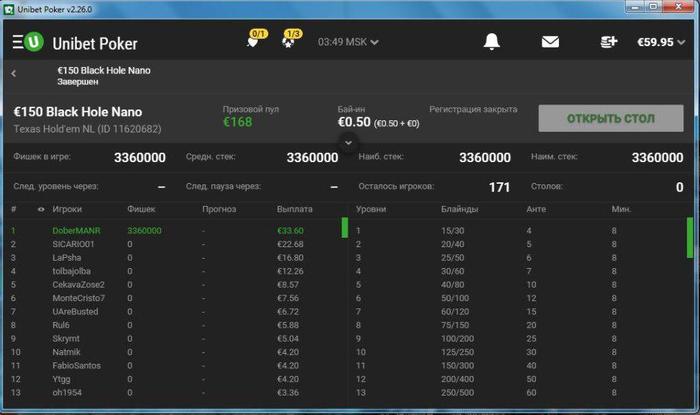This screenshot has height=415, width=700.
Task: Click the Прогноз column header
Action: coord(219,209)
